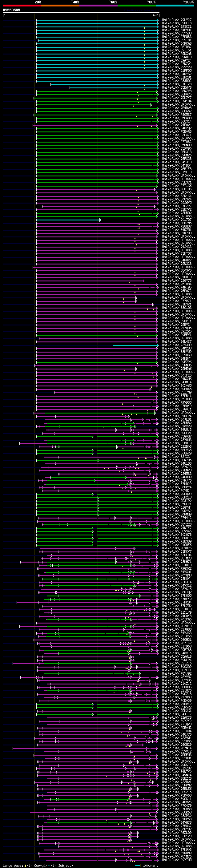This screenshot has height=868, width=197.
Task: Select the UniRef100_Q24SS3 label
Action: tap(177, 474)
